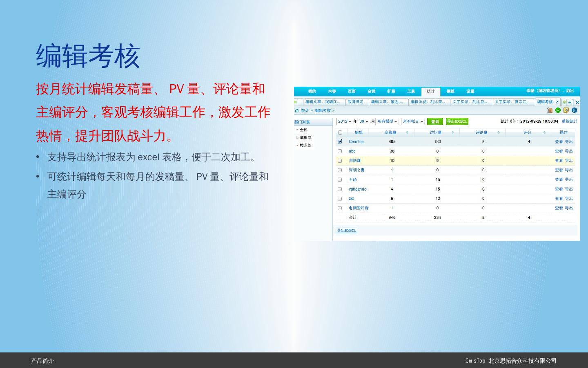Click 导出 in the CmsTop row
Viewport: 588px width, 368px height.
[x=569, y=141]
